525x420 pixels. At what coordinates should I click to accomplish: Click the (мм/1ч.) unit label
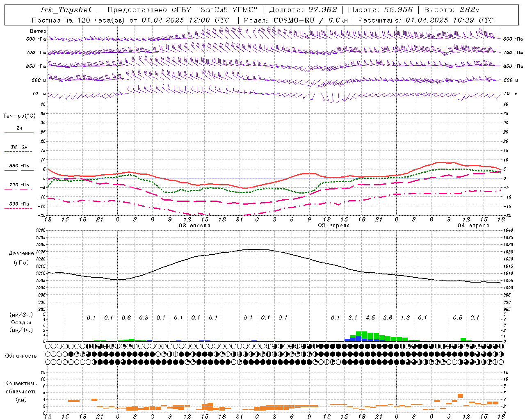tap(21, 330)
